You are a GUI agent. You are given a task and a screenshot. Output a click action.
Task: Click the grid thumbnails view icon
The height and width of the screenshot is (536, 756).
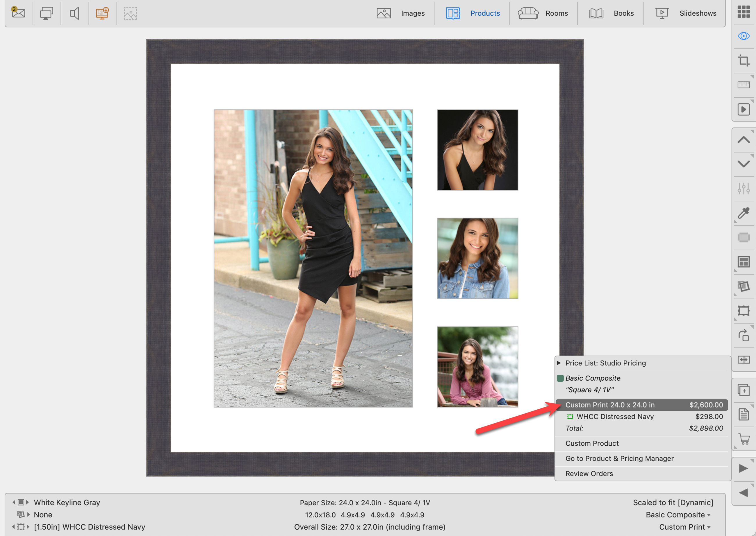743,12
